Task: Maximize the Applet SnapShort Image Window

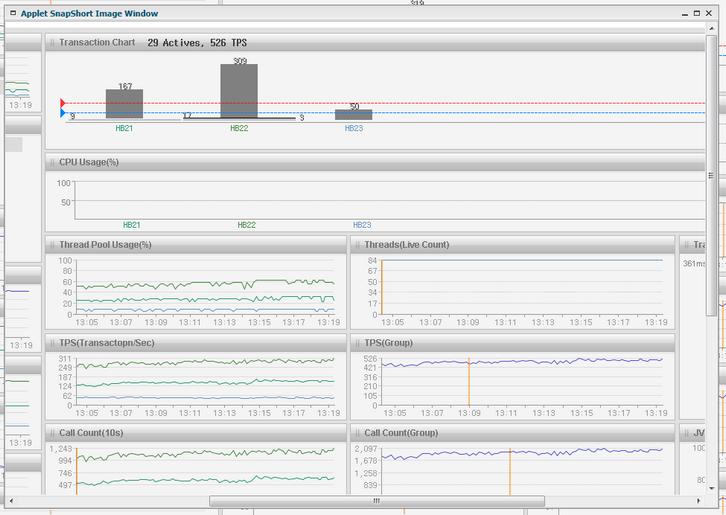Action: click(x=697, y=14)
